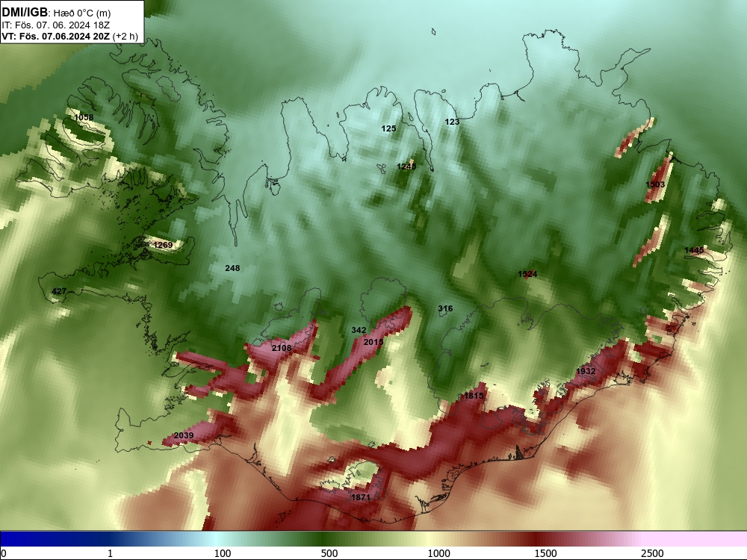The width and height of the screenshot is (747, 560).
Task: Select the map value label 123
Action: [x=452, y=122]
